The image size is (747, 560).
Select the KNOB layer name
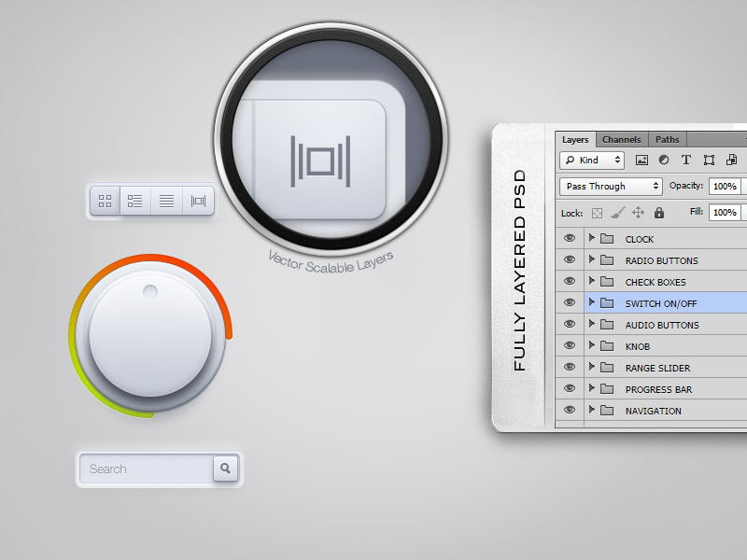[638, 346]
